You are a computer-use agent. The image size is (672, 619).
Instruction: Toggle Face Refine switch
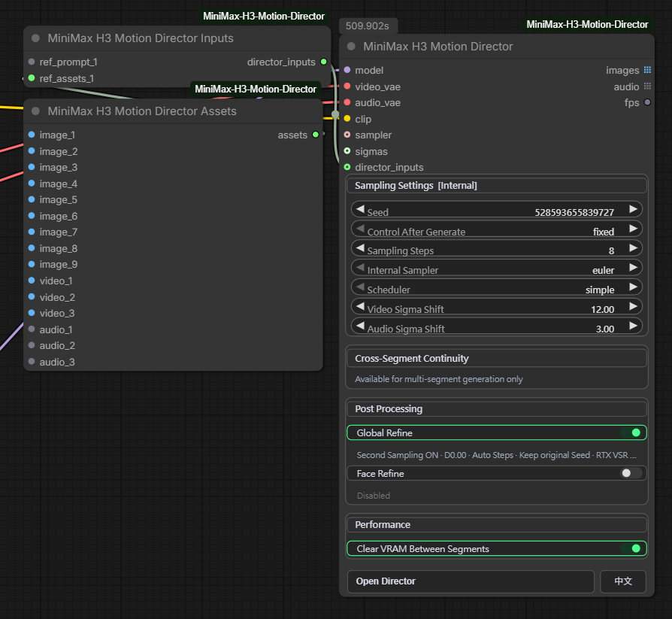point(633,473)
